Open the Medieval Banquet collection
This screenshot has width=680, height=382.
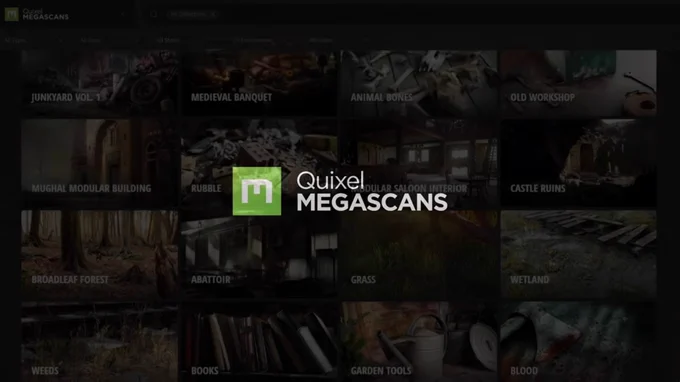click(259, 83)
